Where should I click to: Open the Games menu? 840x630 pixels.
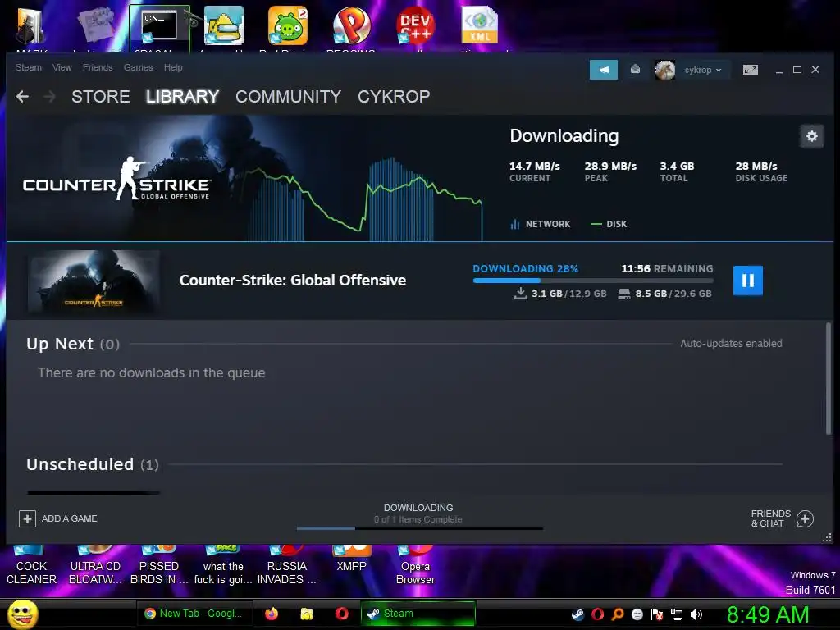tap(138, 67)
